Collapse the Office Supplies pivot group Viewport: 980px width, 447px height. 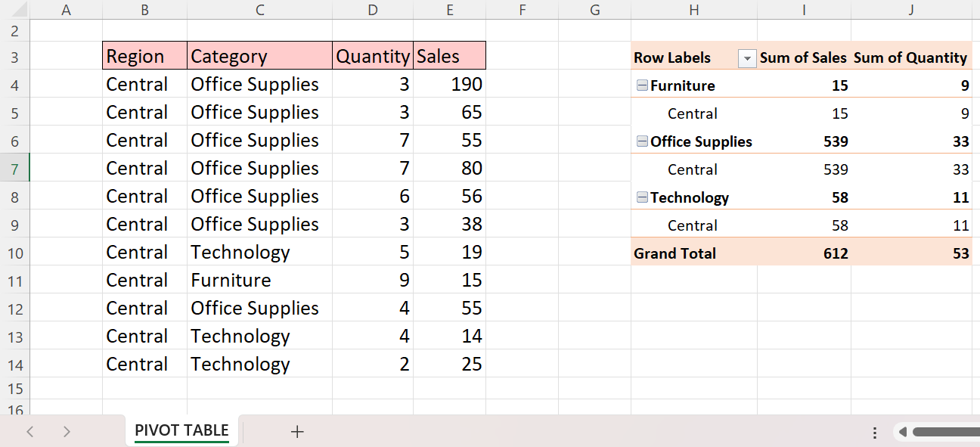(642, 142)
